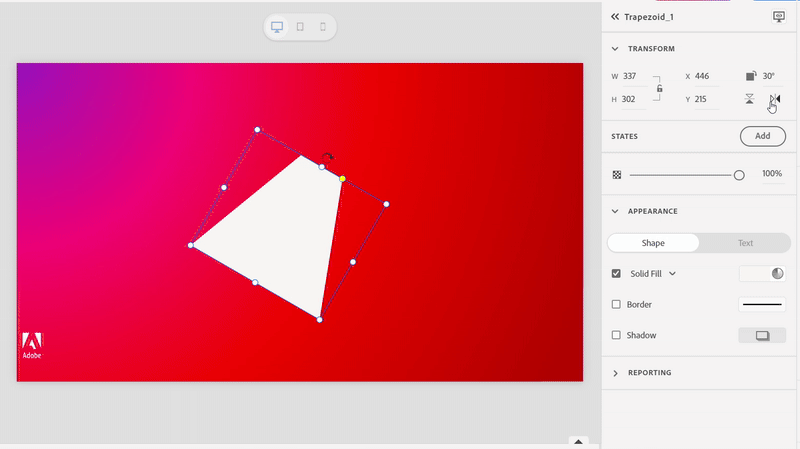Switch to the Text tab

click(x=745, y=243)
